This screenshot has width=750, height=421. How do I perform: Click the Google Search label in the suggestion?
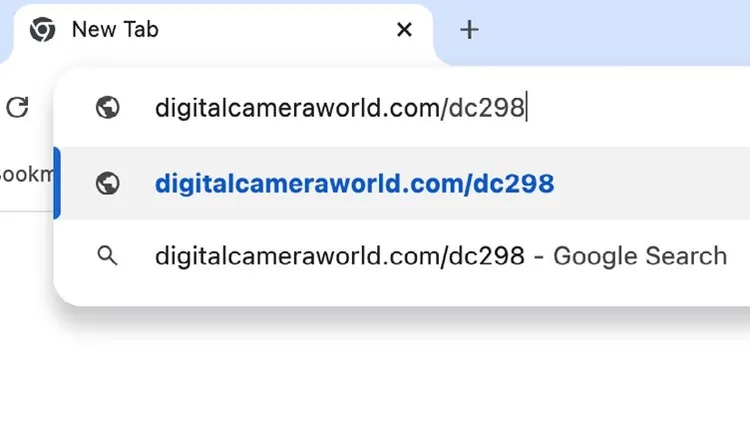[x=640, y=256]
